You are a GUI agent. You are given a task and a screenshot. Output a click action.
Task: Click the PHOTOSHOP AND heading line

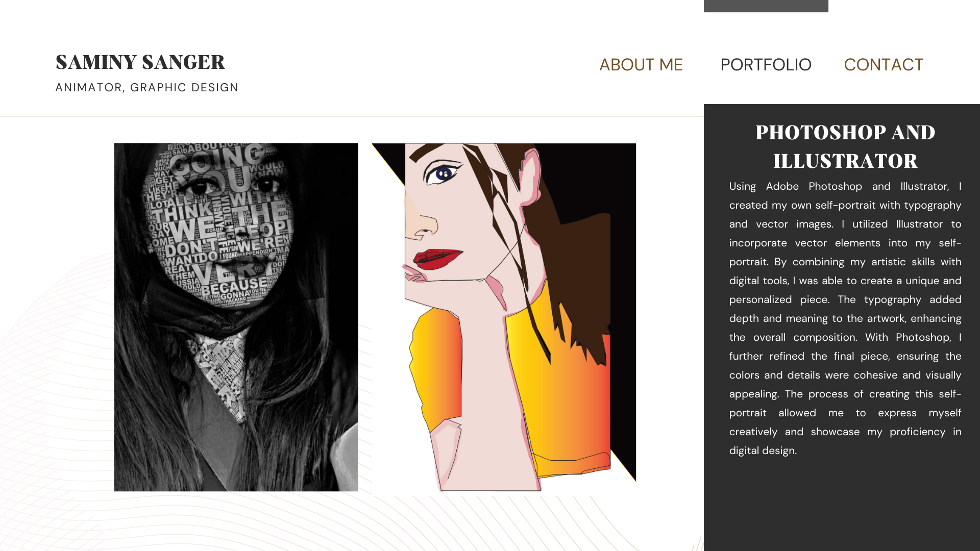point(845,133)
